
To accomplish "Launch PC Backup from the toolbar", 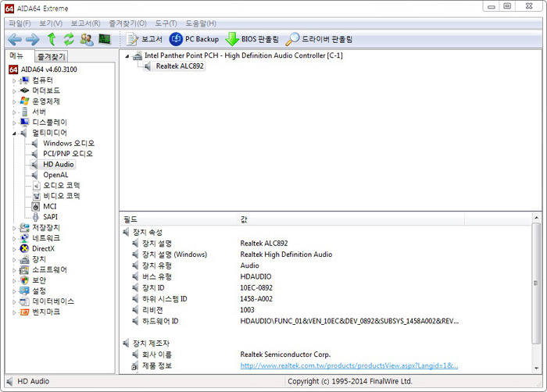I will click(x=194, y=39).
